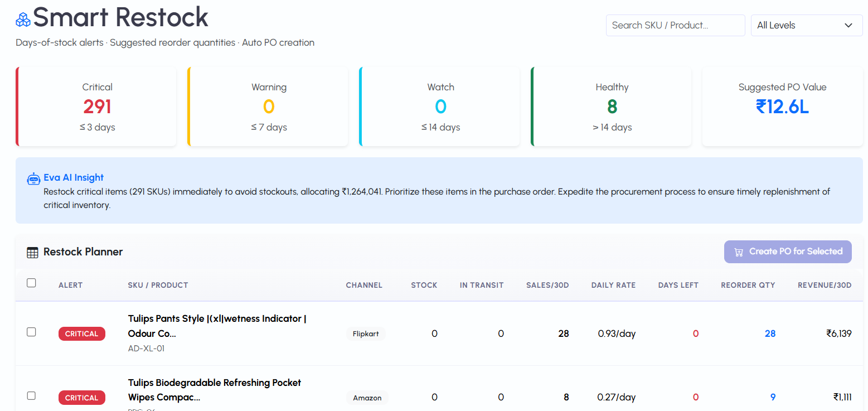Open the Tulips Pants Style product name
The height and width of the screenshot is (411, 868).
click(x=217, y=326)
